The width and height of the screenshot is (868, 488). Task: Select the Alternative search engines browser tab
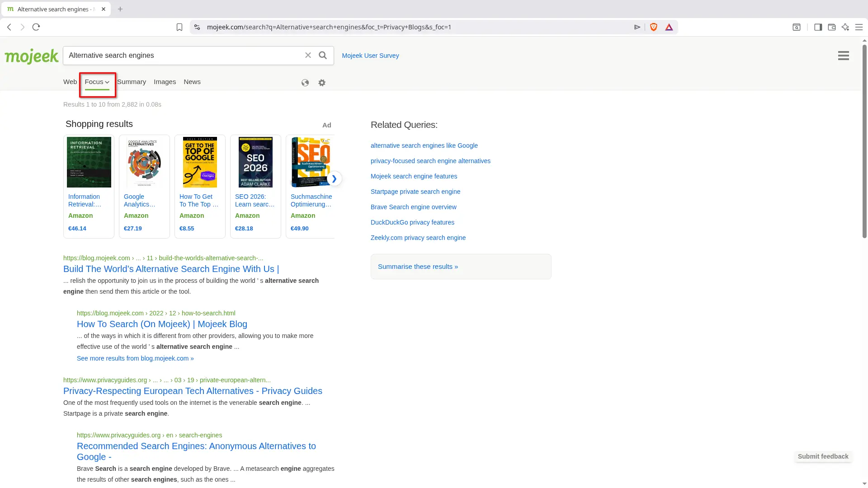pyautogui.click(x=57, y=9)
